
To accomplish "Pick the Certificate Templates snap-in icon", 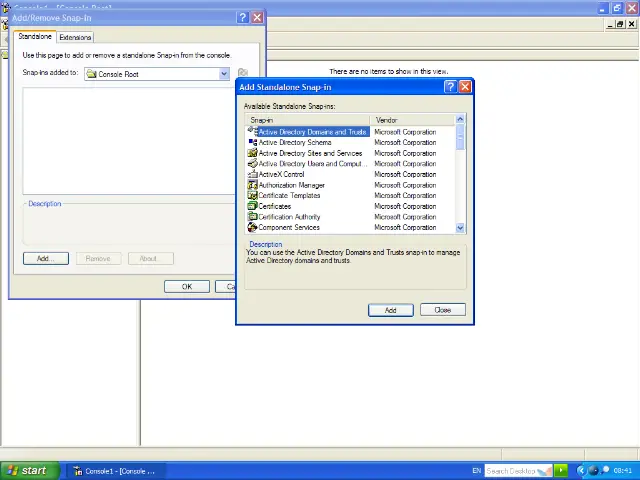I will coord(252,196).
